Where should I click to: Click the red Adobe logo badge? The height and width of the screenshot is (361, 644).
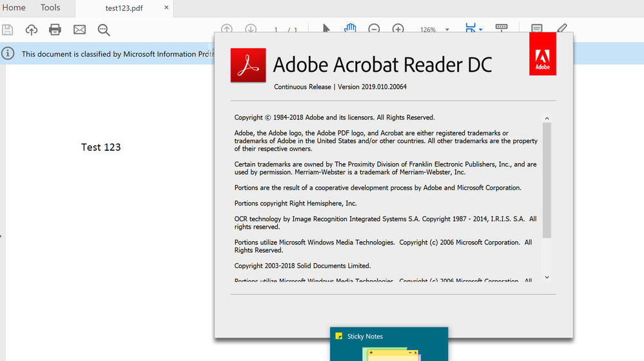(x=543, y=54)
